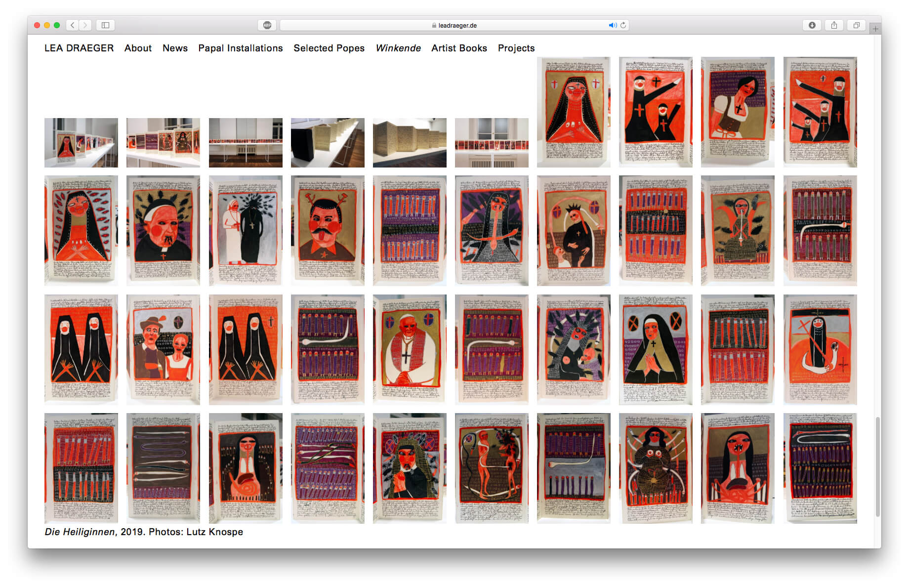Select the Winkende menu item
This screenshot has width=909, height=588.
(398, 48)
